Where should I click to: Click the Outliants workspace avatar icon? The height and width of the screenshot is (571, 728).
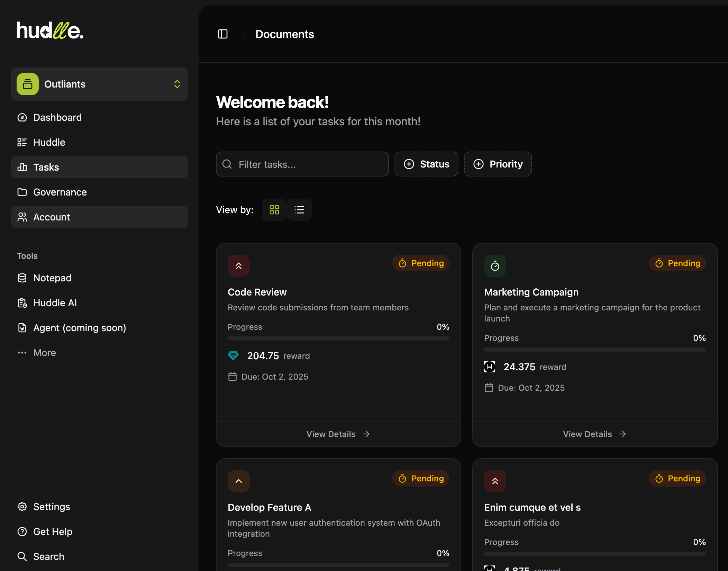click(28, 84)
